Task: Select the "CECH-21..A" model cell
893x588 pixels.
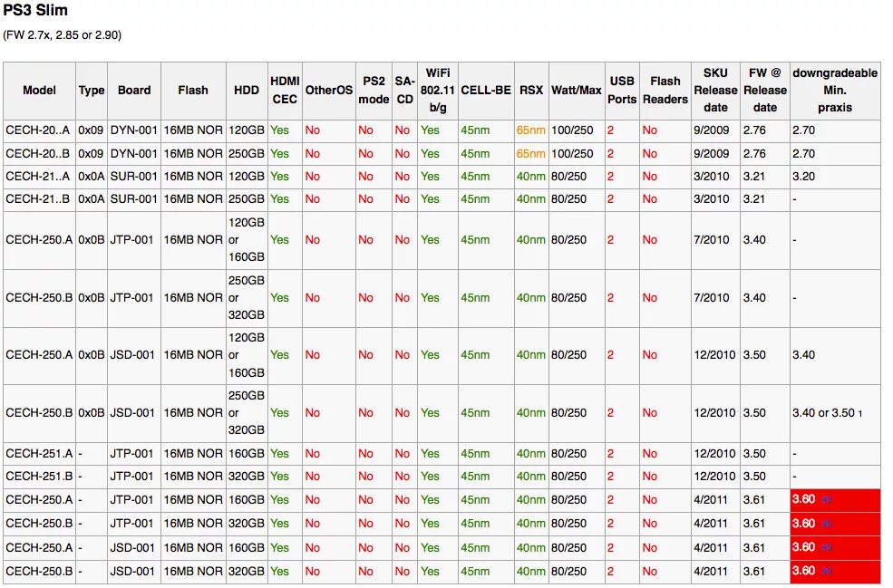Action: pos(37,177)
